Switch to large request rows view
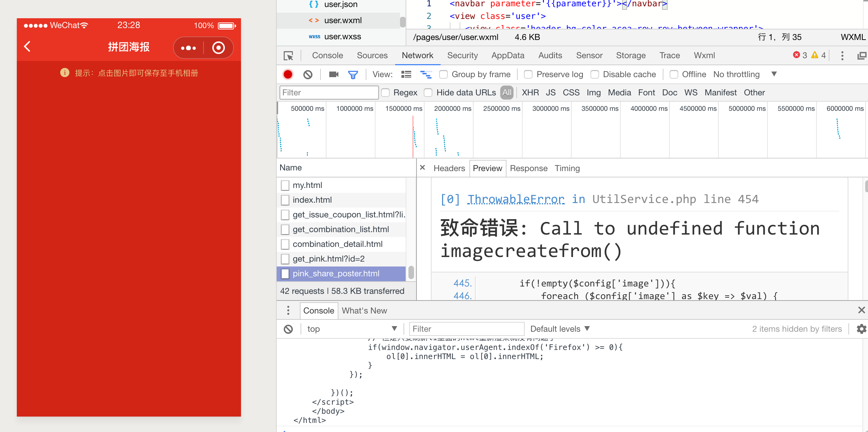Image resolution: width=868 pixels, height=432 pixels. click(406, 74)
